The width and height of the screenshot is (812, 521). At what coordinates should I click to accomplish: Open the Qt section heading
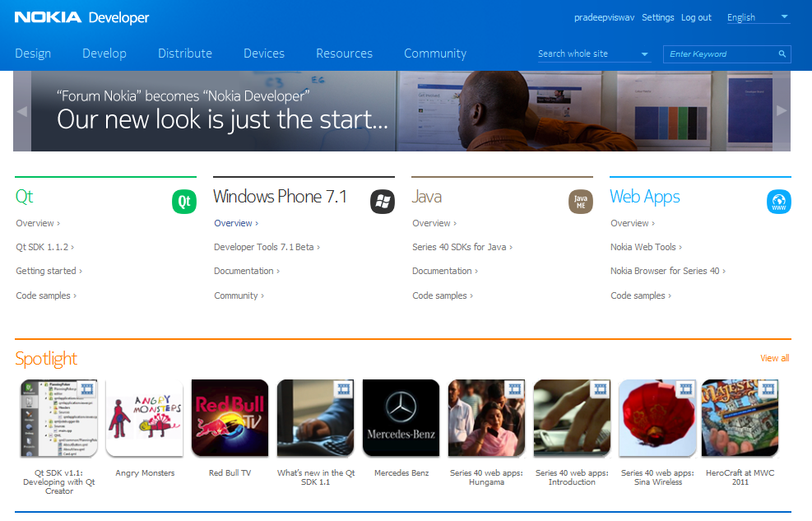pyautogui.click(x=25, y=196)
